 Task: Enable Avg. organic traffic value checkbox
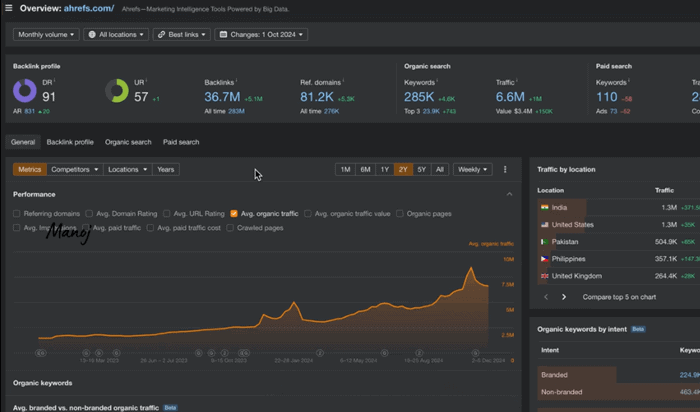(308, 214)
